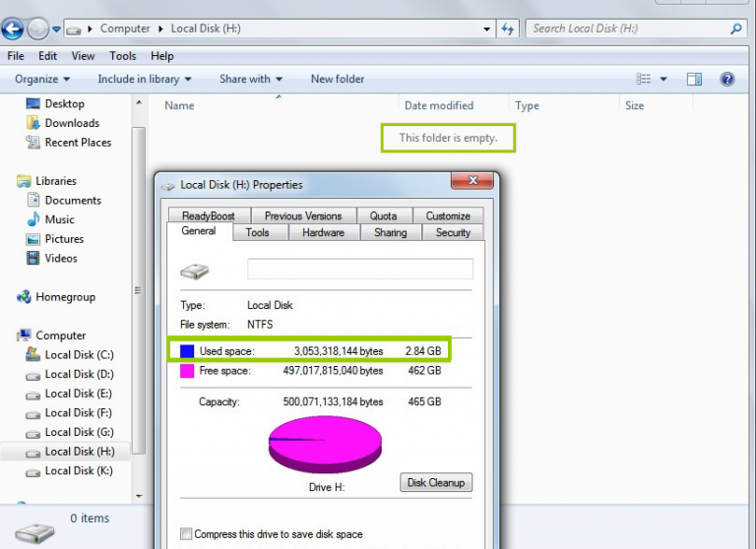Open the File menu

[x=16, y=56]
